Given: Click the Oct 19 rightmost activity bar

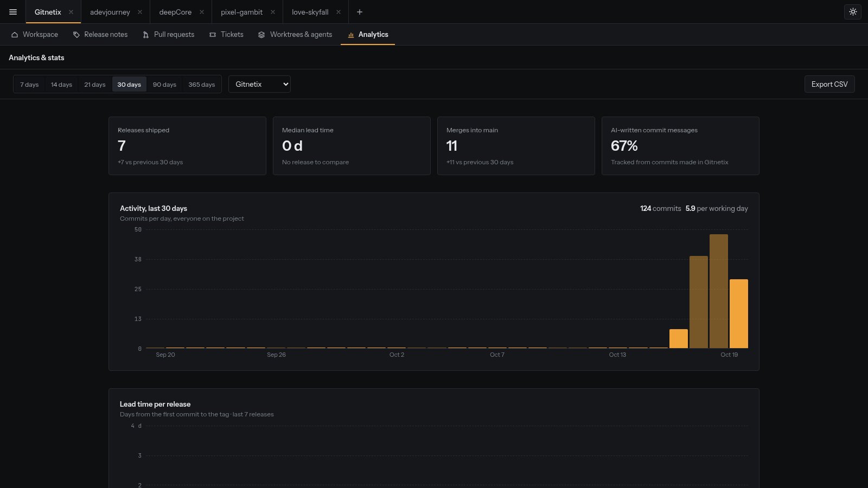Looking at the screenshot, I should (739, 313).
